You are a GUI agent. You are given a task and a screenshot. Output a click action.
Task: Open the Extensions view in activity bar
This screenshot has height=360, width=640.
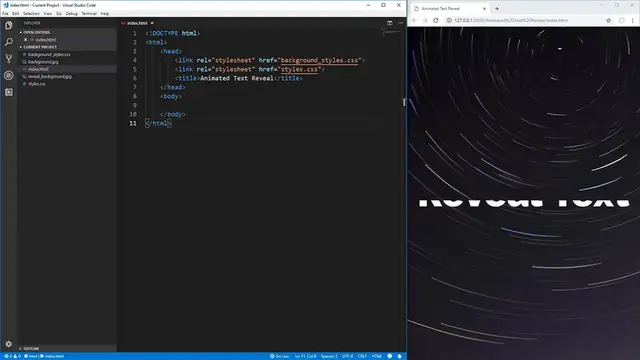(9, 92)
